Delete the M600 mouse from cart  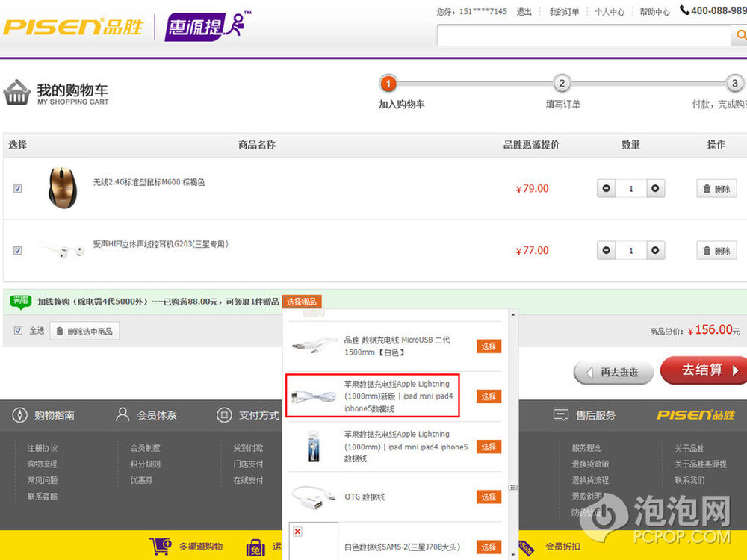point(716,189)
